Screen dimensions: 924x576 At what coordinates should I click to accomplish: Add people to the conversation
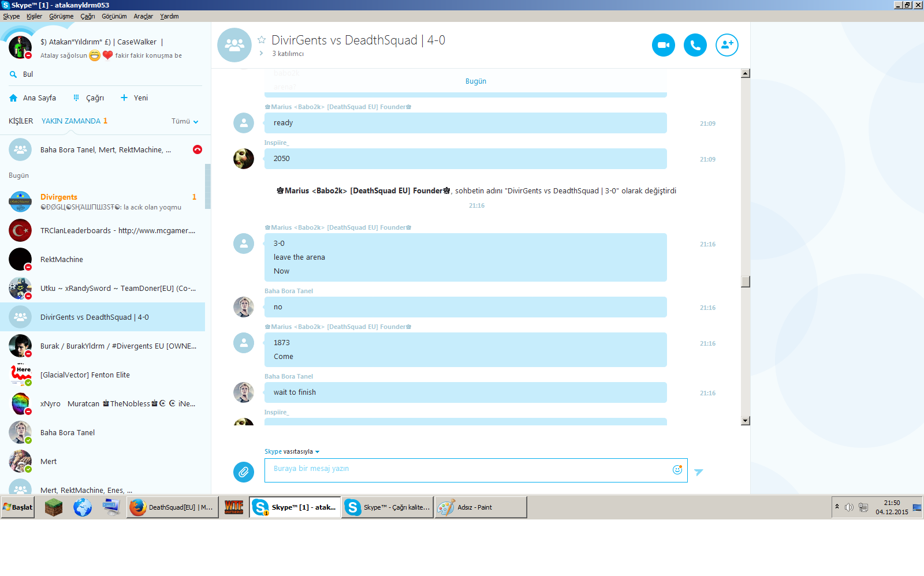click(x=727, y=45)
